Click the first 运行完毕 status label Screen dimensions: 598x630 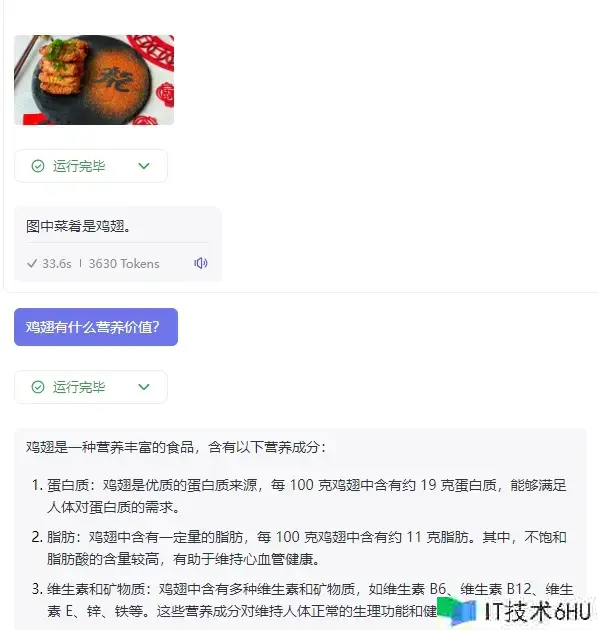pos(79,166)
